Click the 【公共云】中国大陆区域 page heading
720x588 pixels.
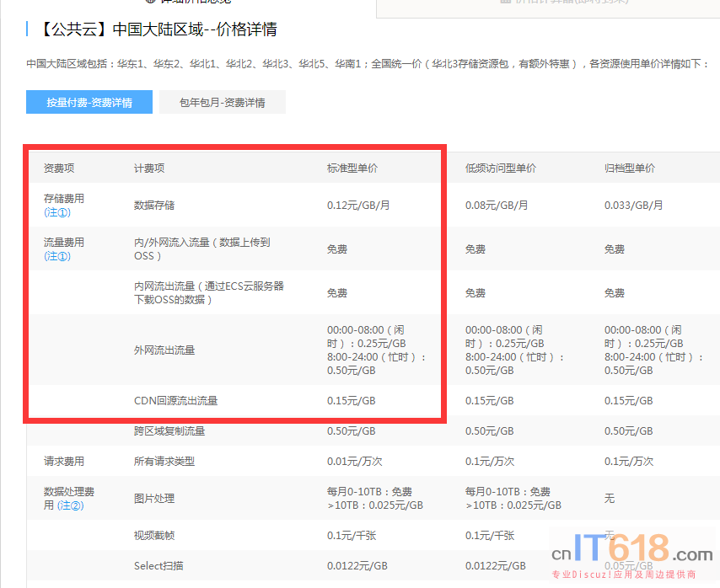[x=158, y=30]
